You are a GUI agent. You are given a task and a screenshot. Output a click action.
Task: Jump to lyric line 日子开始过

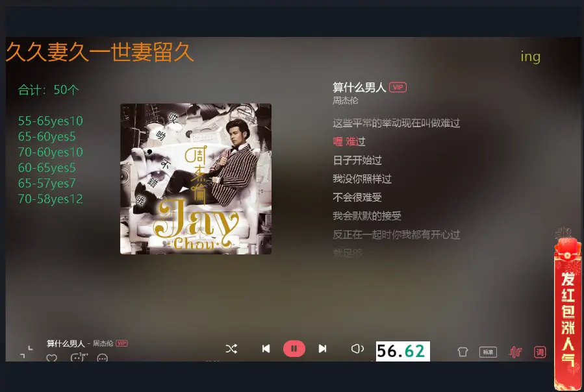[357, 160]
